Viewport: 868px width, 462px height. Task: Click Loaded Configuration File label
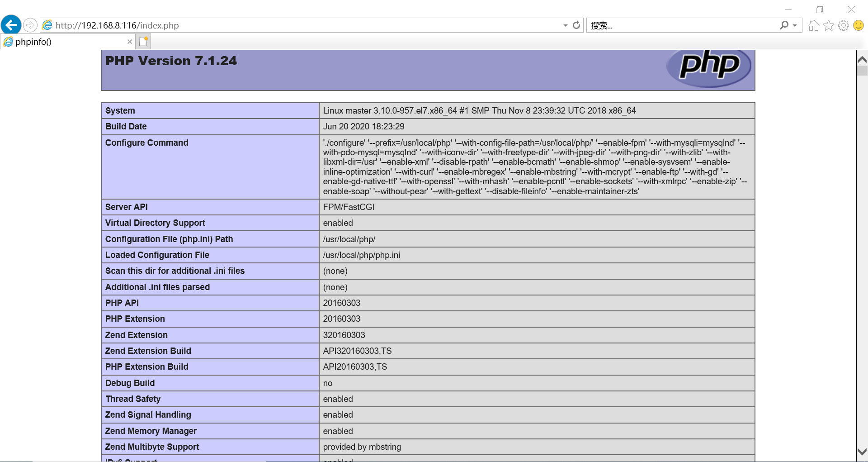(157, 255)
